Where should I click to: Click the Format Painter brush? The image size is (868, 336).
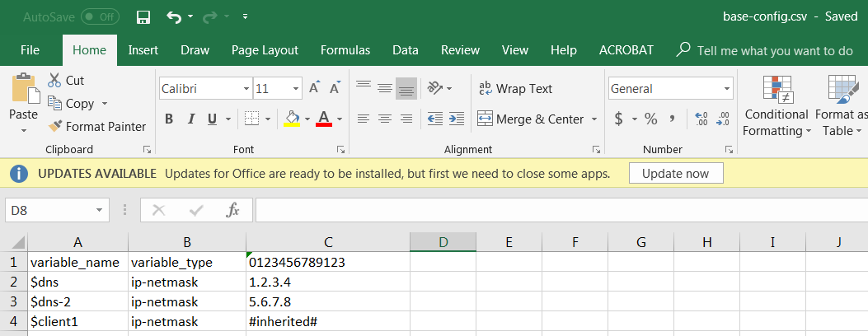coord(97,127)
